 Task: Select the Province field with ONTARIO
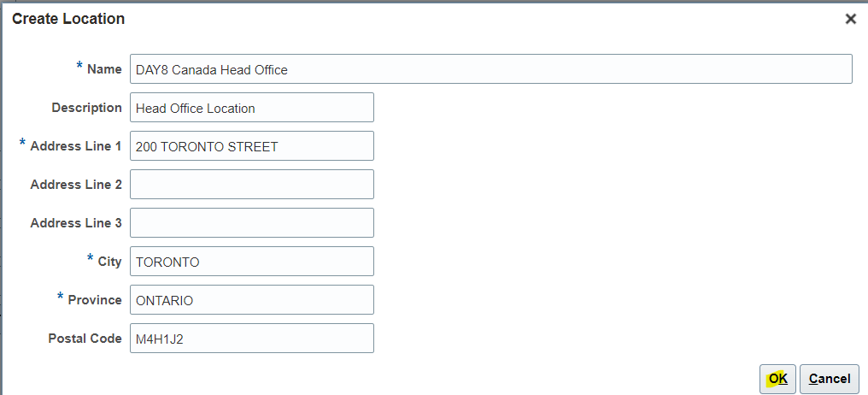click(252, 300)
